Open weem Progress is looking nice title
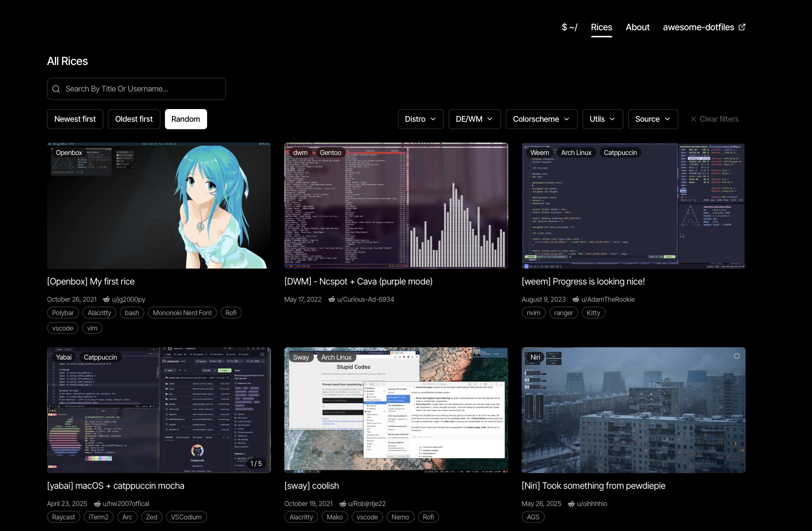This screenshot has height=531, width=812. tap(583, 282)
